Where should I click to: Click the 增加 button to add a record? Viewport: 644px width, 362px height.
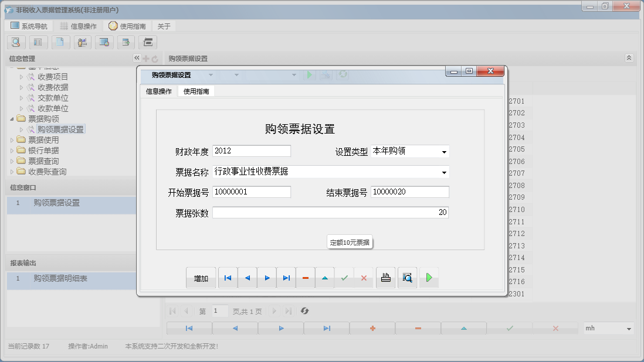point(201,278)
